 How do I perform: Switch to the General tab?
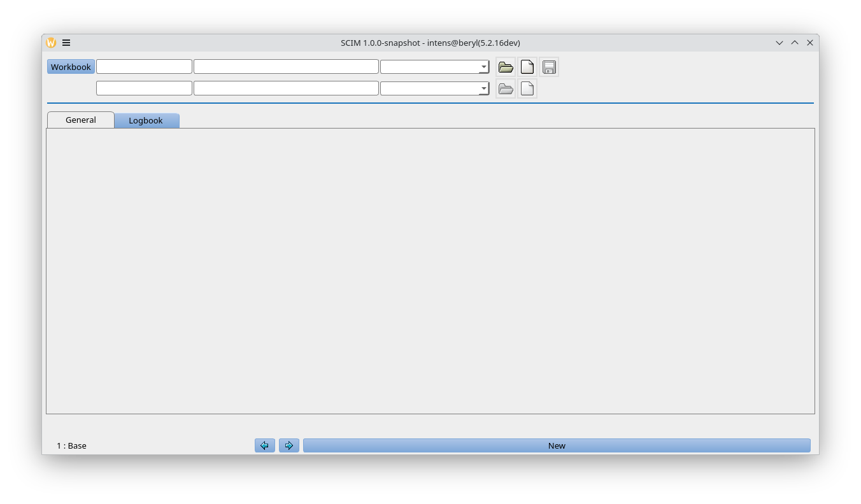point(81,120)
